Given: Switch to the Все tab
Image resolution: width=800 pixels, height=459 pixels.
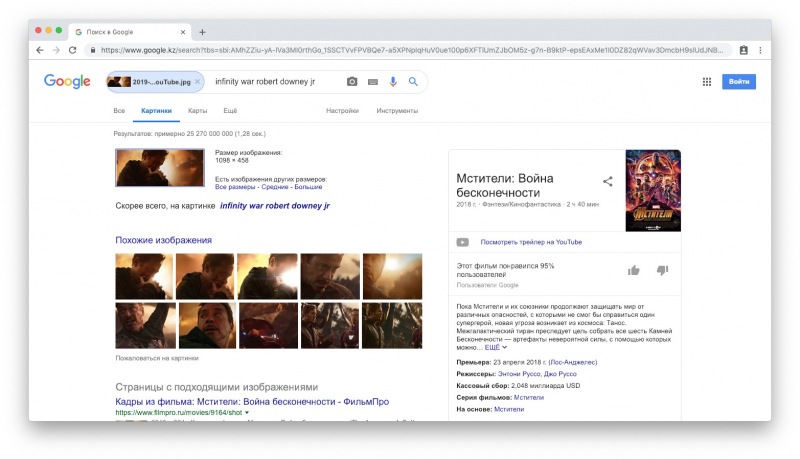Looking at the screenshot, I should 119,111.
